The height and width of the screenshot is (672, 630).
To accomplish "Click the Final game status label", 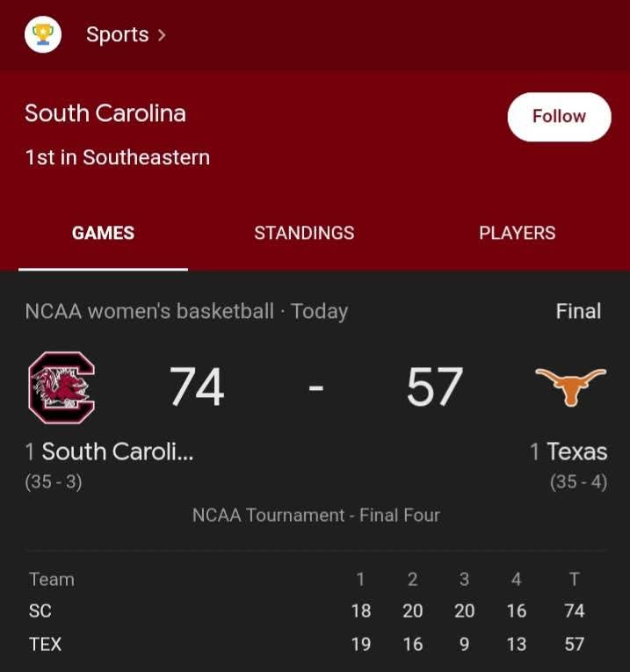I will pyautogui.click(x=578, y=311).
